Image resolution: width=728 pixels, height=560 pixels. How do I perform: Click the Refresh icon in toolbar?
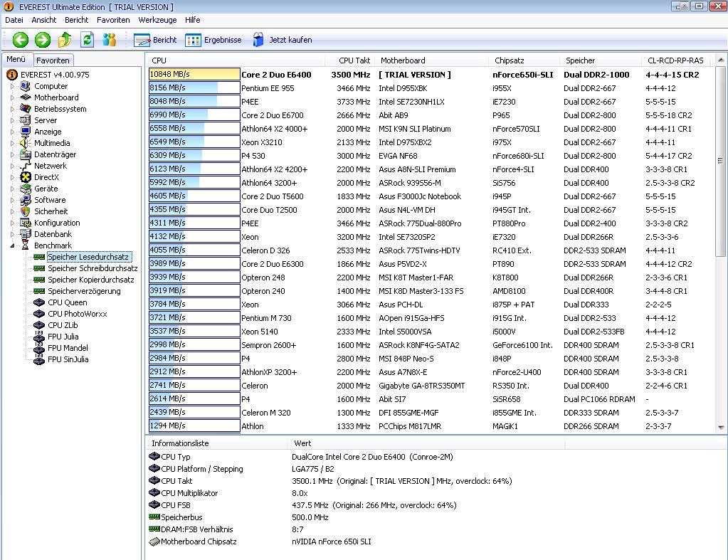(x=87, y=40)
